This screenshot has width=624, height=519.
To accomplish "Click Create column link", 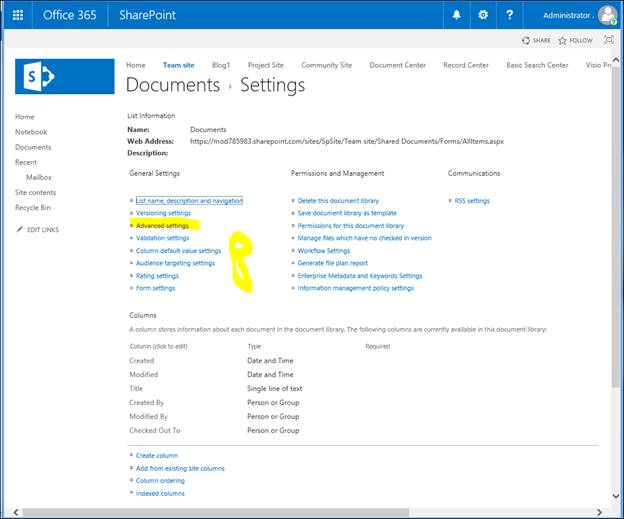I will [157, 455].
